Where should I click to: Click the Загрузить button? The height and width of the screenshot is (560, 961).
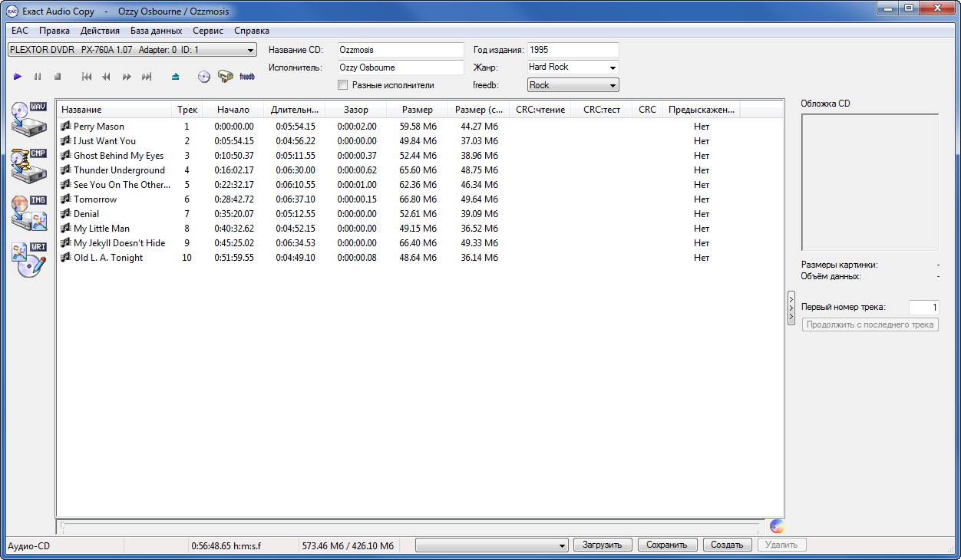pyautogui.click(x=603, y=545)
